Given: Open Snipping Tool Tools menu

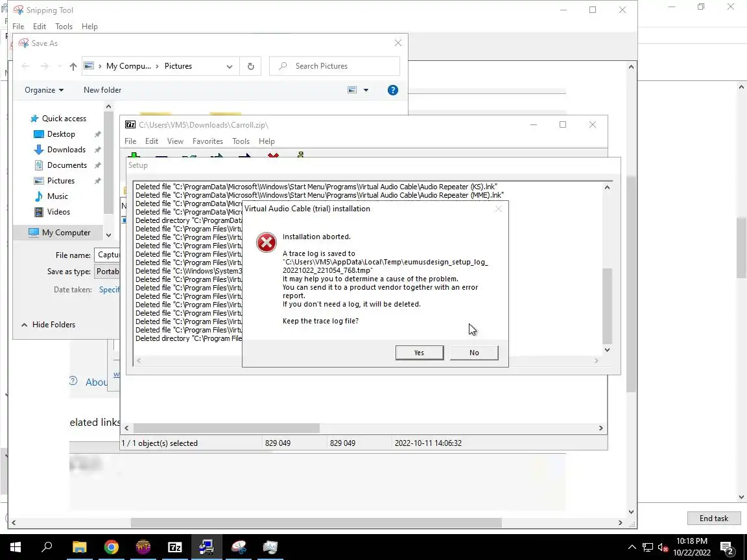Looking at the screenshot, I should (x=64, y=26).
